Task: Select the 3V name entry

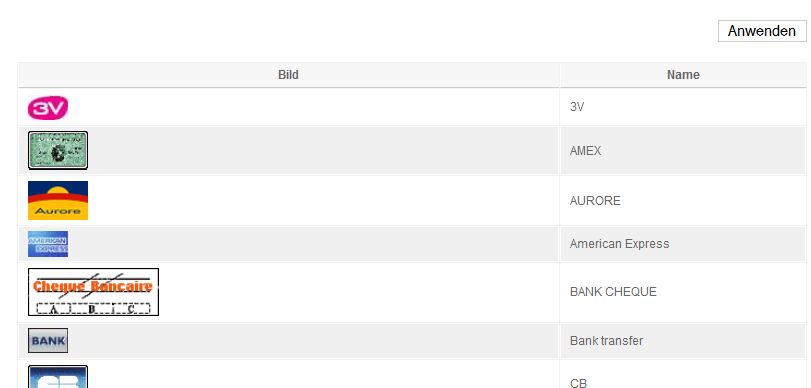Action: point(577,107)
